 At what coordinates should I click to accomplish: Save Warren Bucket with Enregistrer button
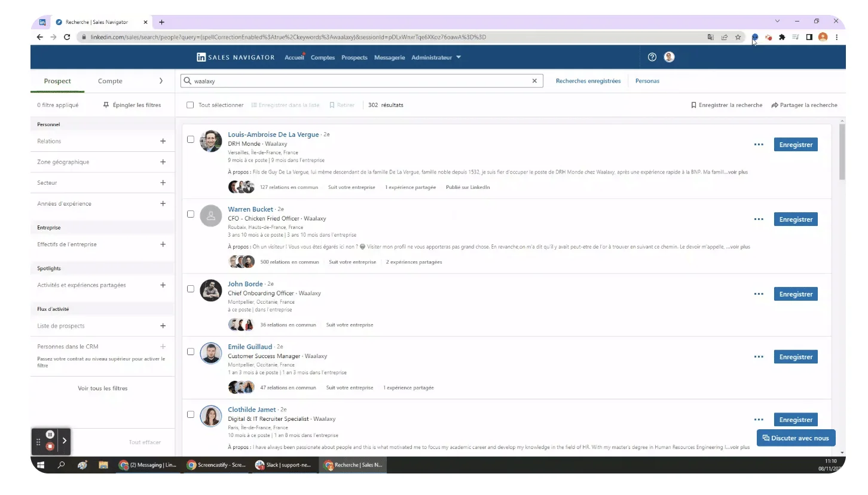796,219
